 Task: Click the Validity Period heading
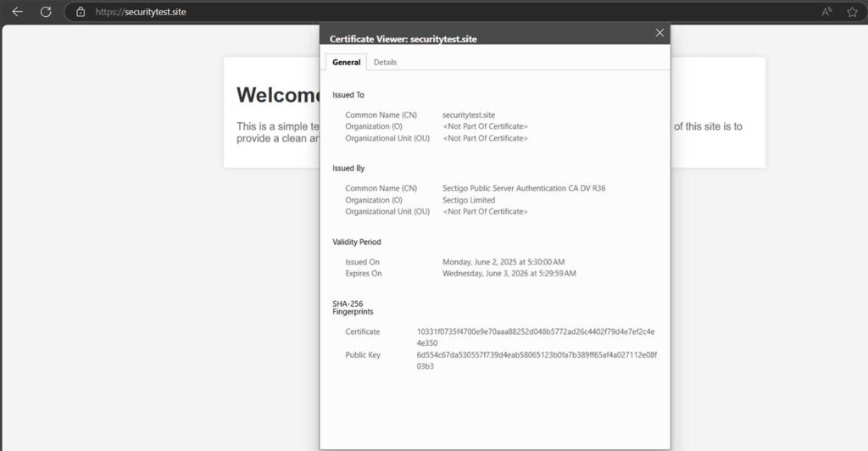pyautogui.click(x=357, y=242)
